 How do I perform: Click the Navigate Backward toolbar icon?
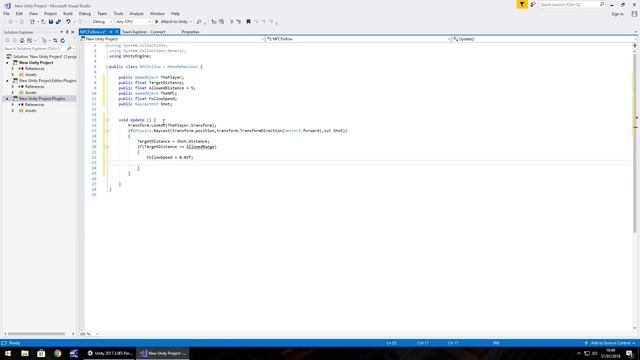(x=10, y=22)
